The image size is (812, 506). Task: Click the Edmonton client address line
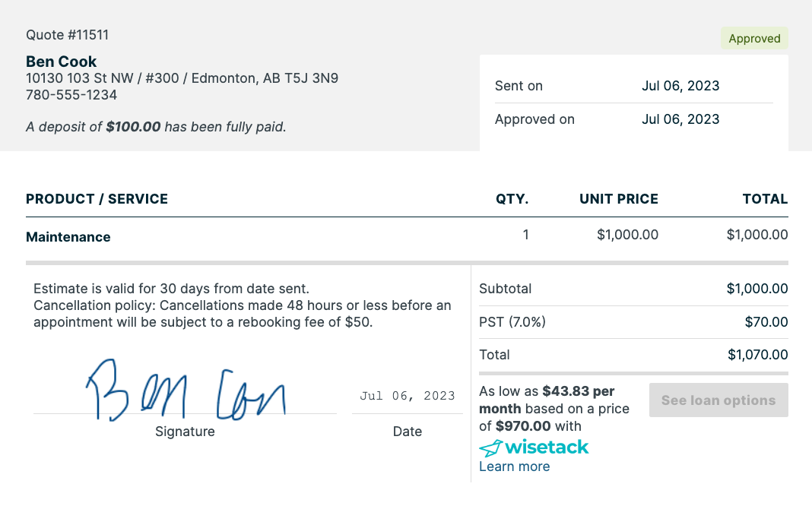pos(182,78)
